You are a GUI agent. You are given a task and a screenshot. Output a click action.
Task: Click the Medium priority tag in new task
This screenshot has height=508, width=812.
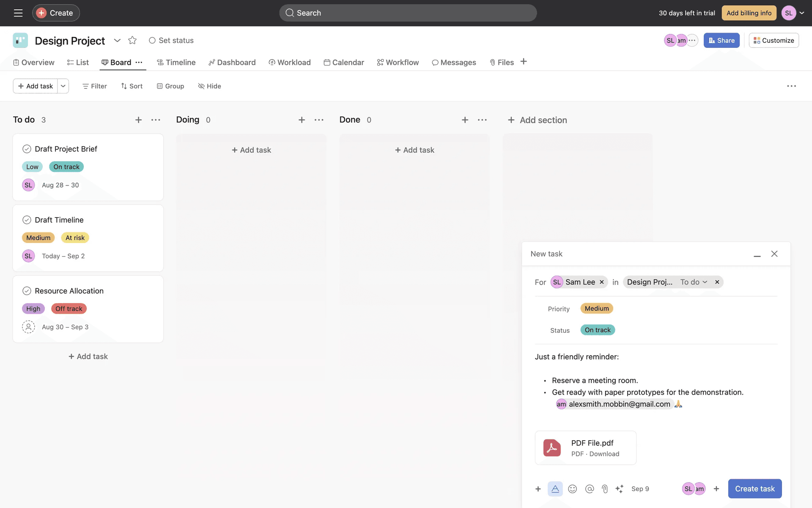[596, 309]
